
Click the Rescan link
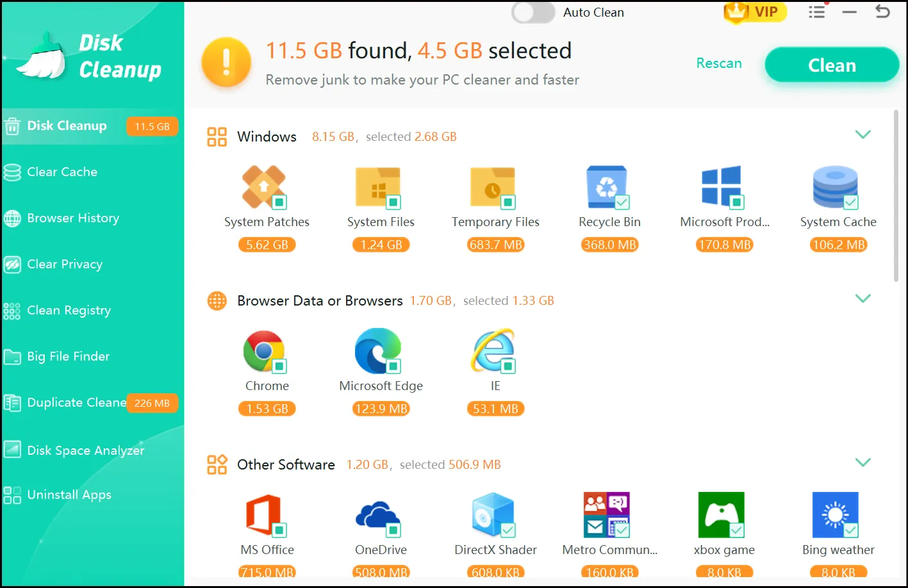719,63
